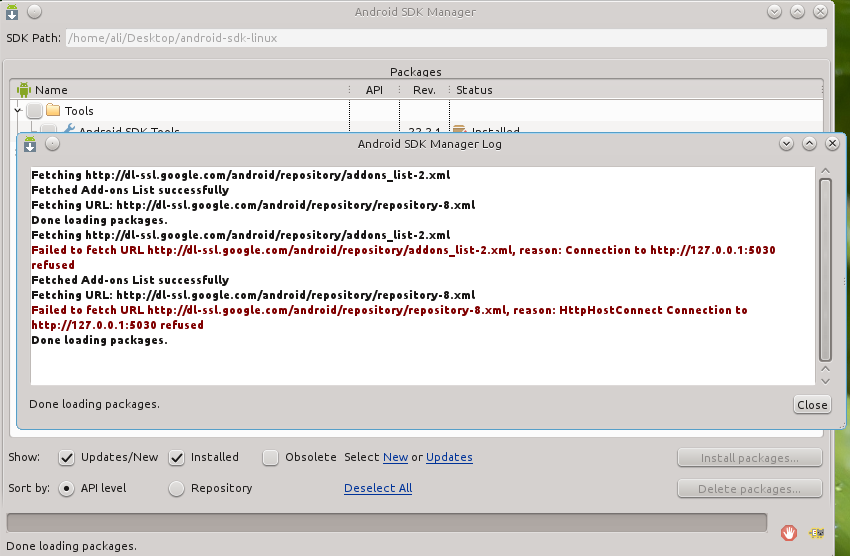Click the log's vertical scrollbar

[x=825, y=270]
